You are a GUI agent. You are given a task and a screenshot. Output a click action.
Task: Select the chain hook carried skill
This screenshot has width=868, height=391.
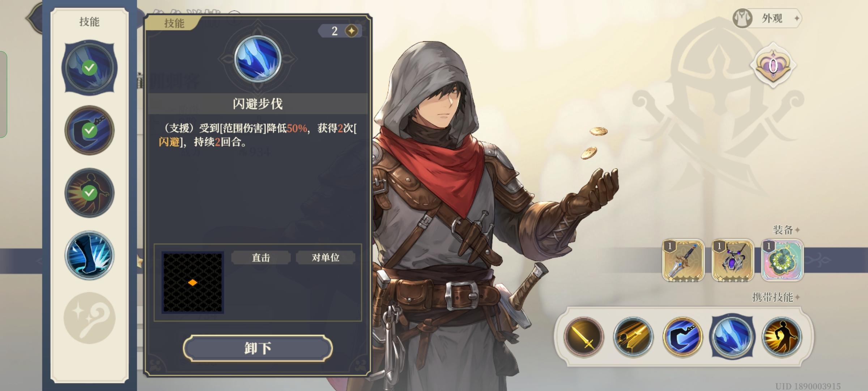pos(682,337)
